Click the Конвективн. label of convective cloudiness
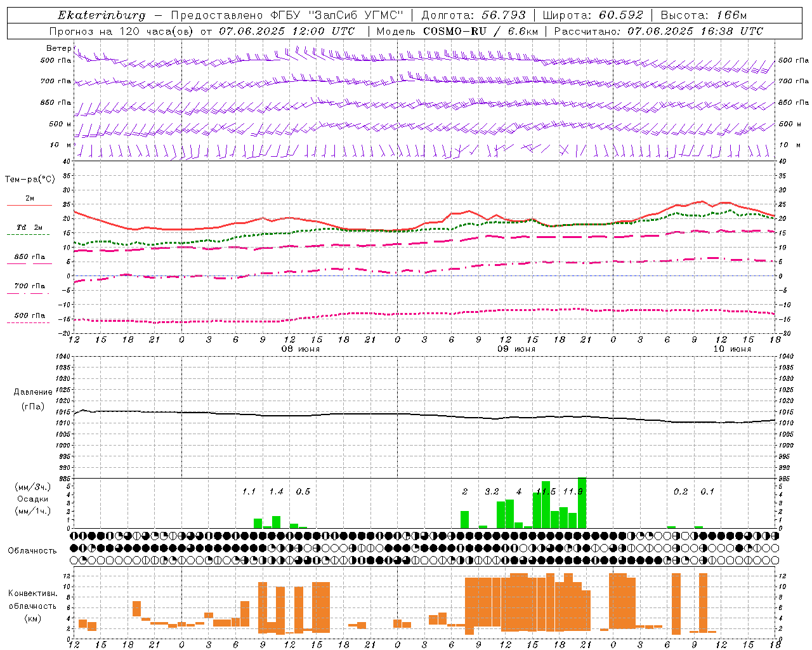This screenshot has height=650, width=812. point(32,594)
